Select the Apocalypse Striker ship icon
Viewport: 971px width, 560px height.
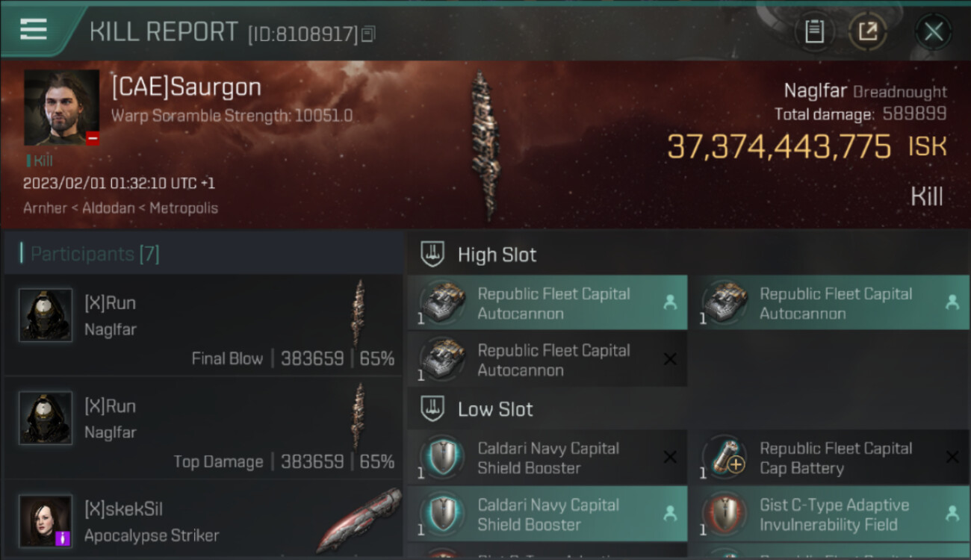358,521
